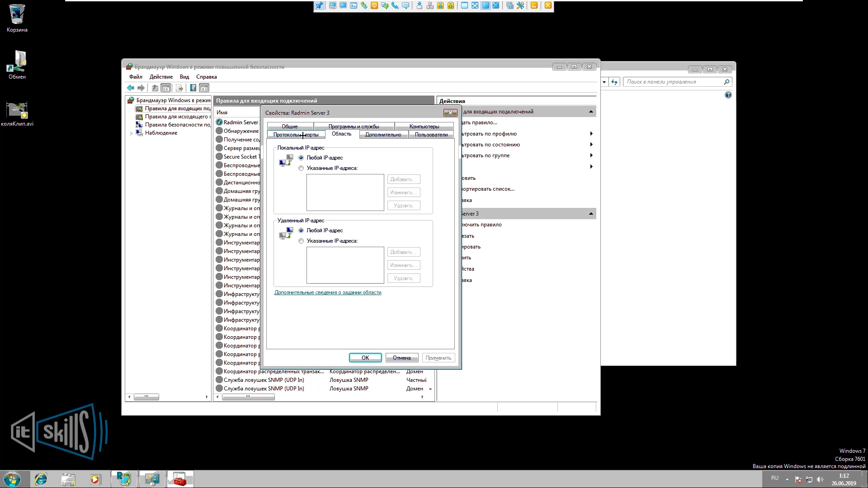This screenshot has height=488, width=868.
Task: Open the Вид menu
Action: pos(184,77)
